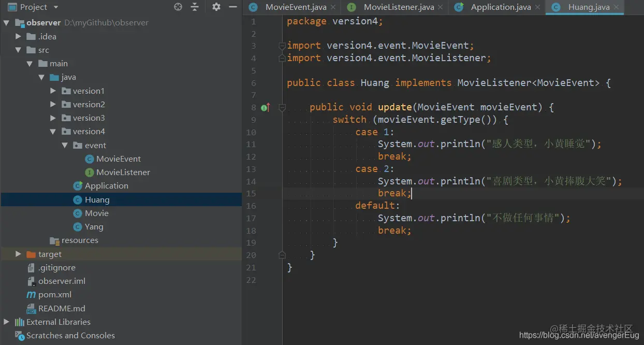Click the target folder icon
Image resolution: width=644 pixels, height=345 pixels.
point(31,254)
